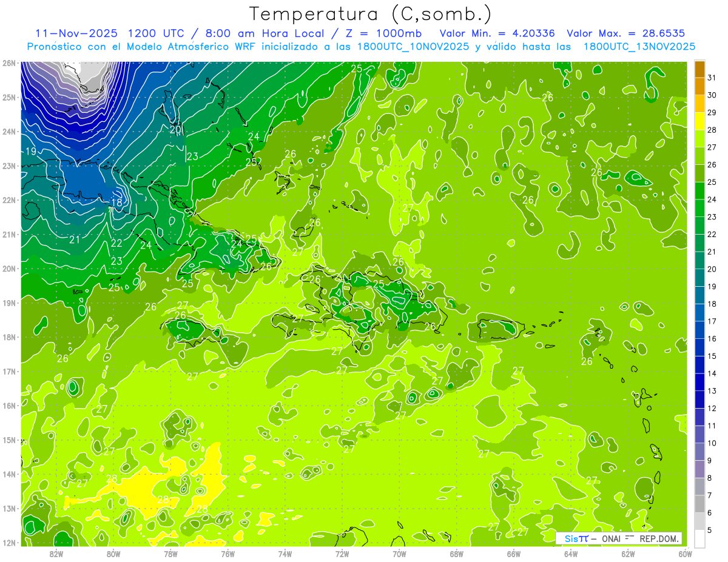Click the 24N latitude label

coord(8,132)
